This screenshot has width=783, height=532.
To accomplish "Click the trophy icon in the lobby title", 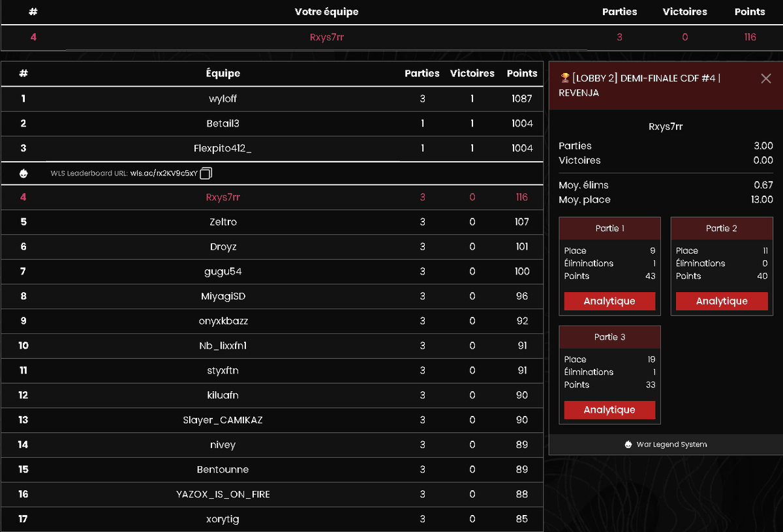I will tap(564, 78).
